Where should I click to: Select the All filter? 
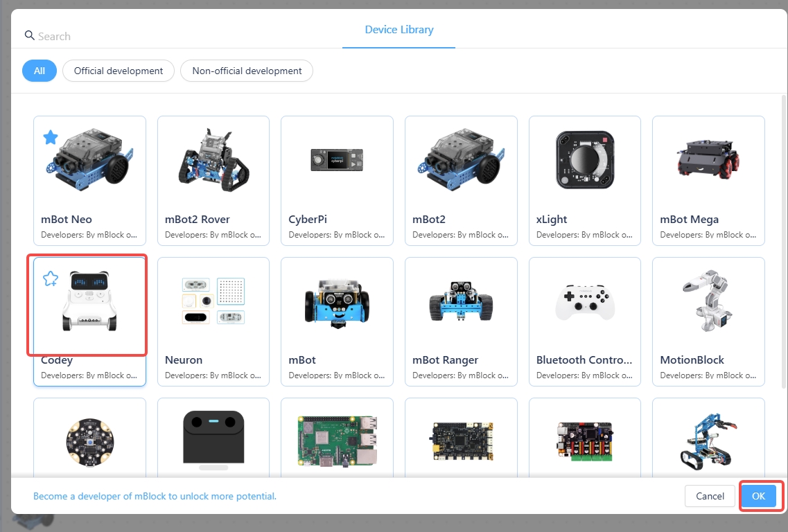(40, 71)
